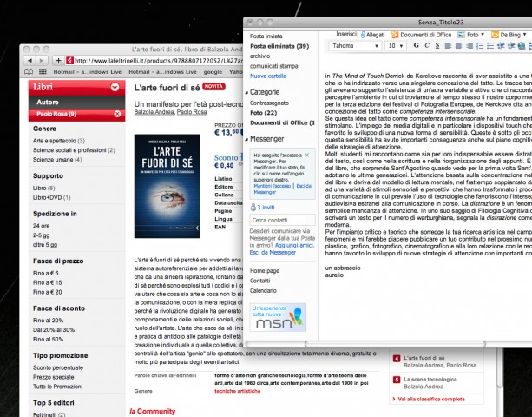
Task: Go back in the Safari browser window
Action: click(30, 61)
